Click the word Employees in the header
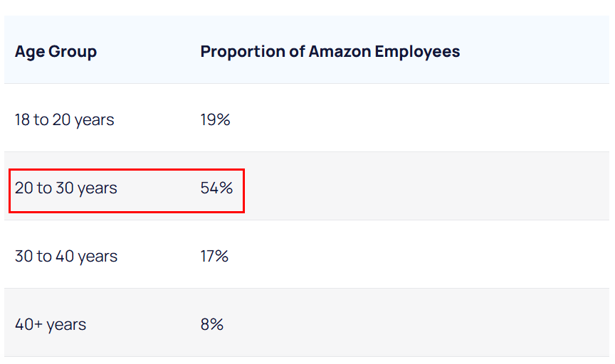Viewport: 615px width, 364px height. [417, 52]
